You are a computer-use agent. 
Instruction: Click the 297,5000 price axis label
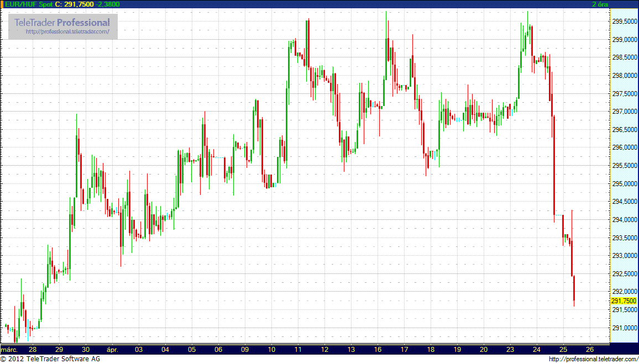coord(625,94)
